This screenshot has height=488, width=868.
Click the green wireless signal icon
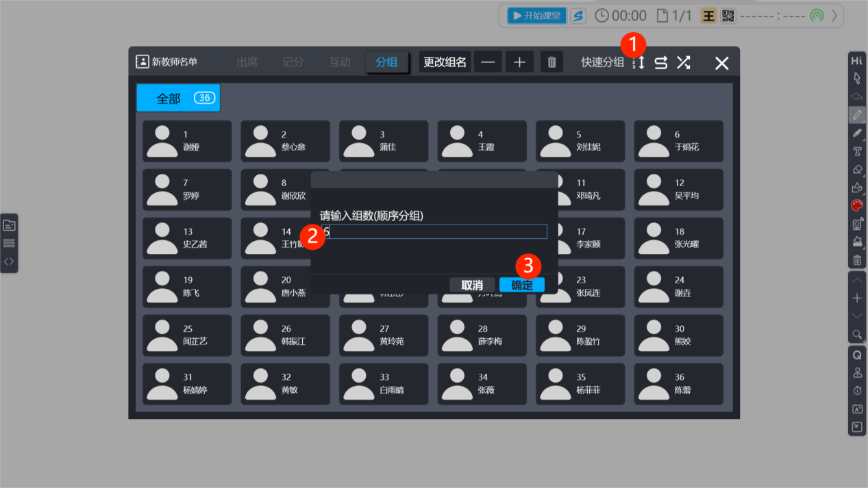click(817, 16)
